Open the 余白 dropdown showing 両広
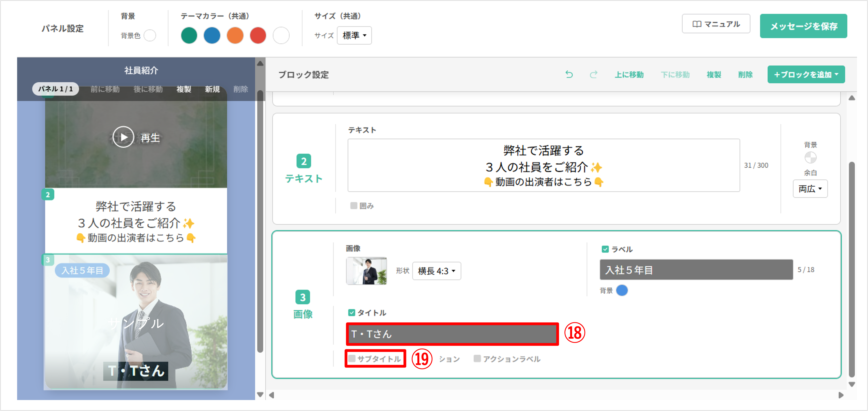Screen dimensions: 868x411 click(x=810, y=189)
